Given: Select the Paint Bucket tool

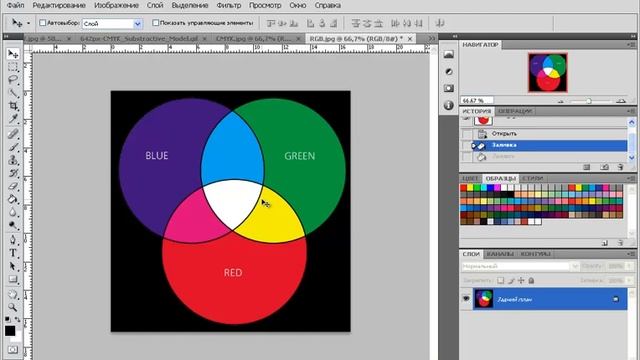Looking at the screenshot, I should (13, 199).
